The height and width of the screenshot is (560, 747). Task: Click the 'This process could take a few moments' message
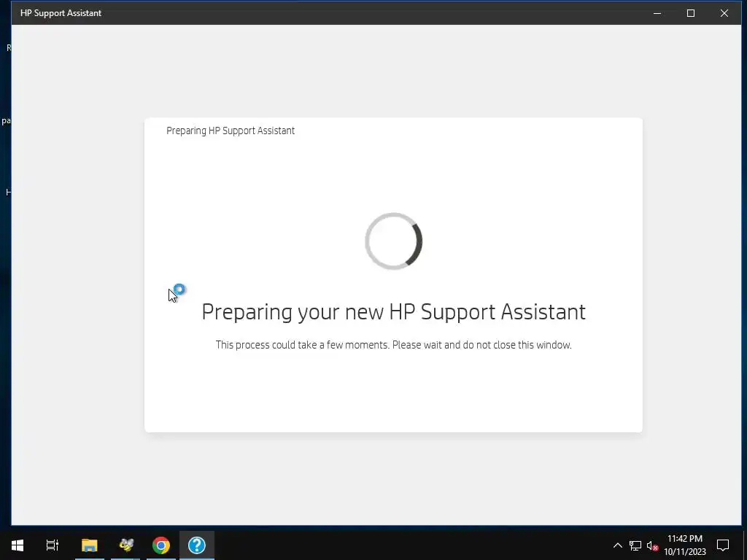coord(393,345)
